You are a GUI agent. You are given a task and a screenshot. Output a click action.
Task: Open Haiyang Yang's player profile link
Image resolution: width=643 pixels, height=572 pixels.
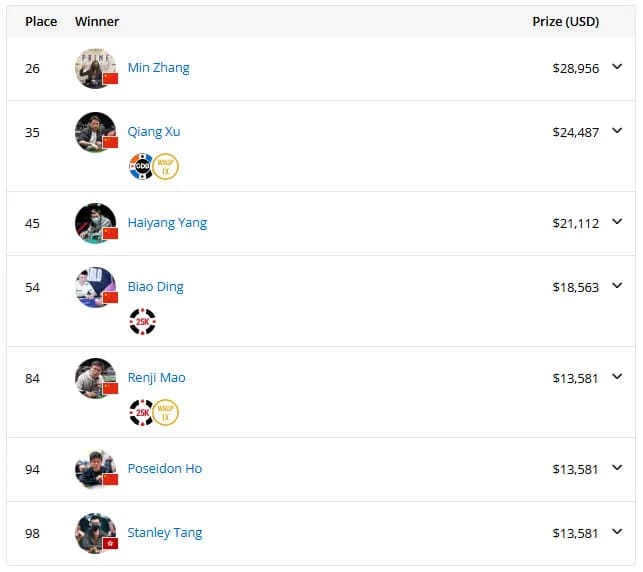tap(167, 223)
